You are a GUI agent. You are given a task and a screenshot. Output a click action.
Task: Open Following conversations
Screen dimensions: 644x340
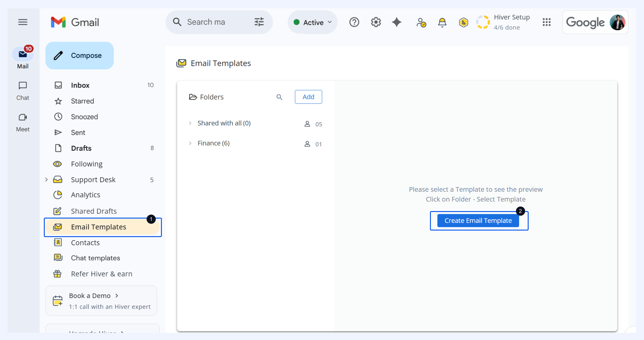pyautogui.click(x=103, y=164)
